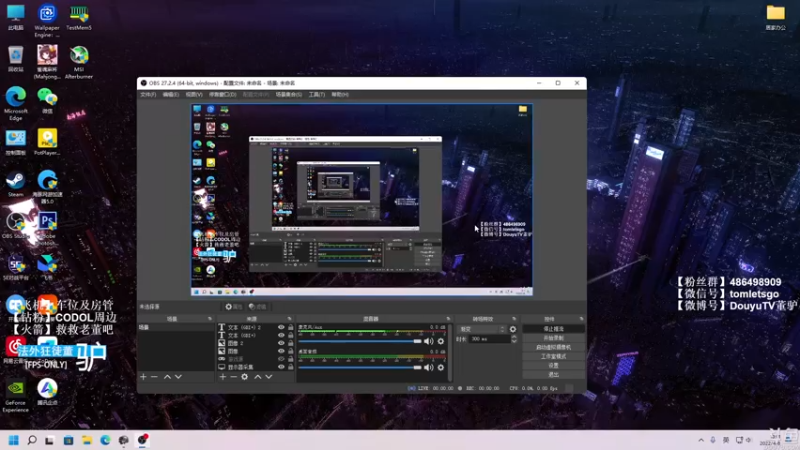Screen dimensions: 800x450
Task: Open the 渐变 transition type dropdown
Action: 482,329
